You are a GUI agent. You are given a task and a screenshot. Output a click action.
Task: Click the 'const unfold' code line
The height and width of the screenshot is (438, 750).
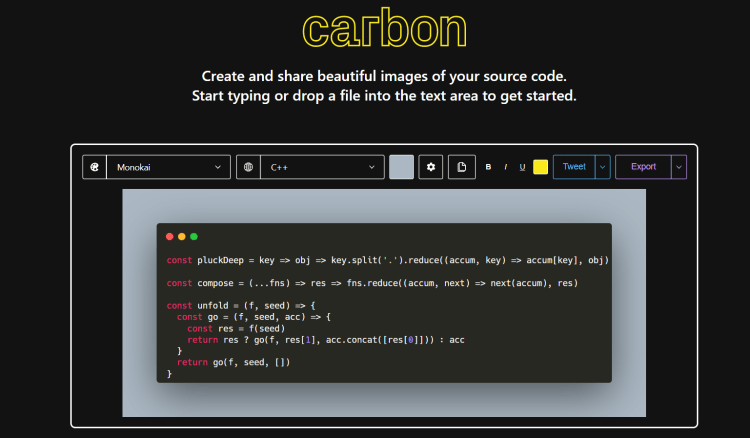tap(241, 306)
